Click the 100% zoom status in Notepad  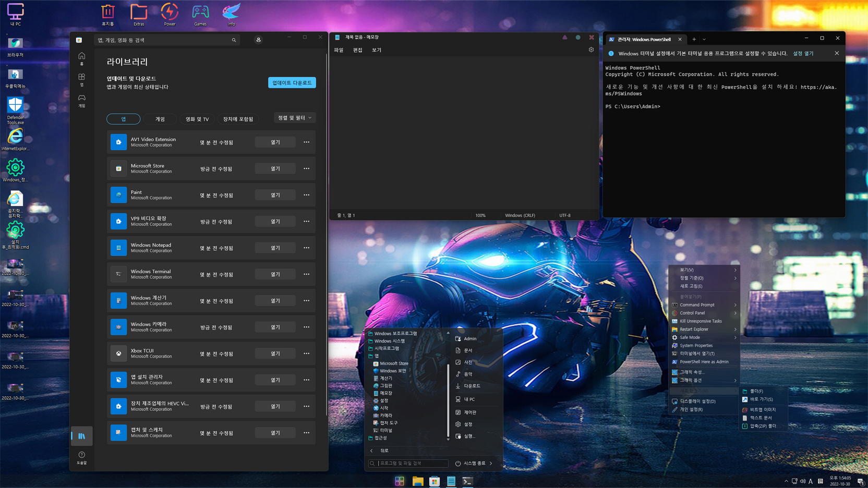coord(480,215)
